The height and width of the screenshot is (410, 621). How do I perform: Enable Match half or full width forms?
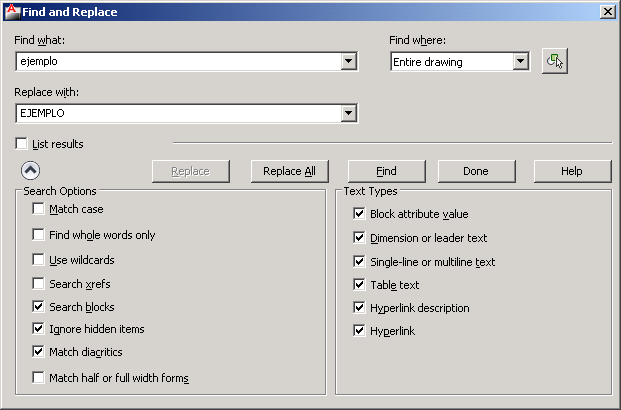click(38, 377)
